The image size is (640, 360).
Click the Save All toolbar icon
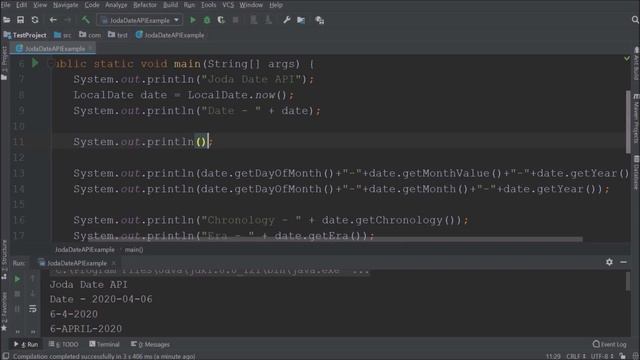point(20,20)
